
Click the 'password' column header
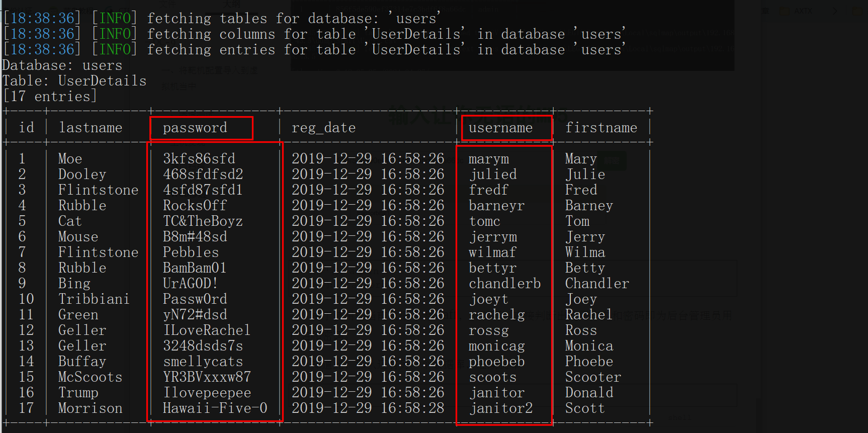(195, 128)
